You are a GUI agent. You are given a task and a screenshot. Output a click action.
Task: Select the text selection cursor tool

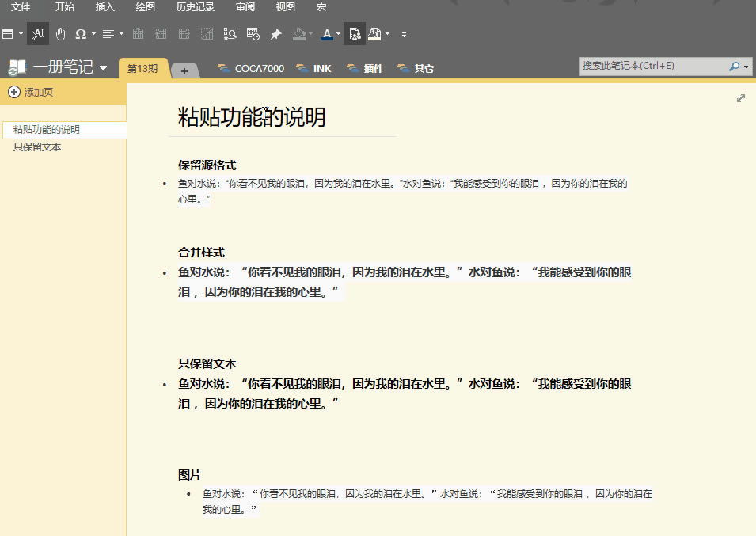[37, 34]
